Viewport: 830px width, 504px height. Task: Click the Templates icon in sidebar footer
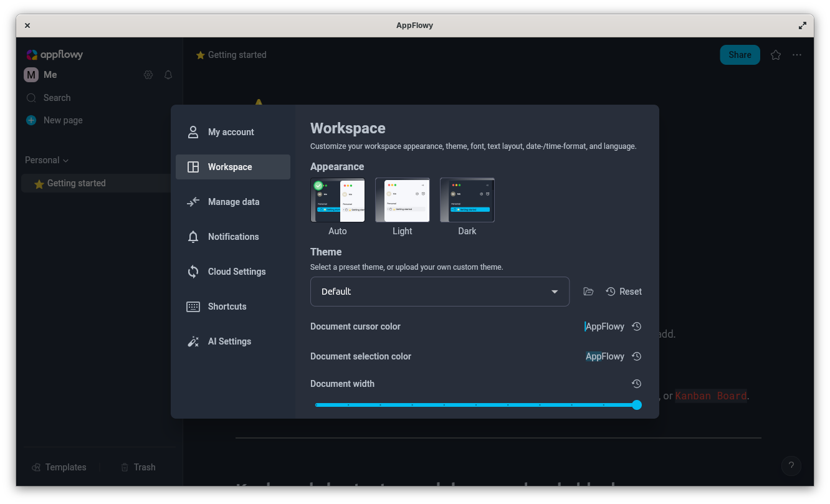click(x=37, y=467)
